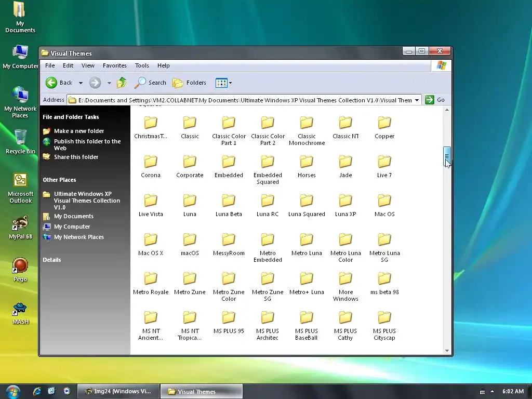The image size is (532, 399).
Task: Expand the Back history dropdown arrow
Action: pyautogui.click(x=81, y=83)
